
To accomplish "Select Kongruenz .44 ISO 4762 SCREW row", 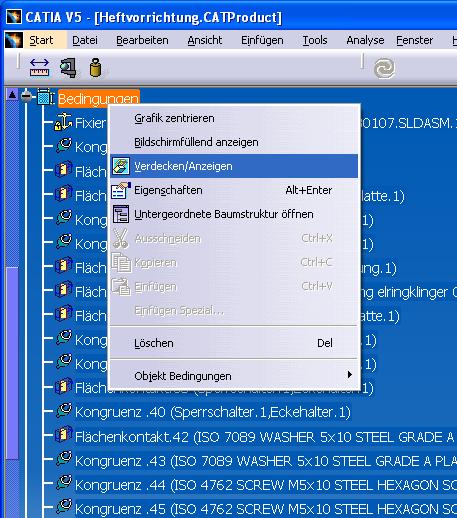I will coord(265,485).
